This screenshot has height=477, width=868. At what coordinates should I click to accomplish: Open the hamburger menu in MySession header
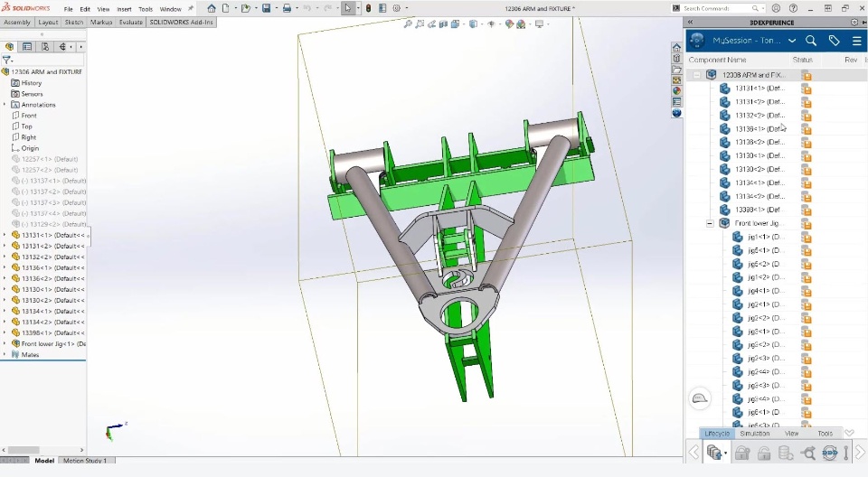[x=856, y=41]
